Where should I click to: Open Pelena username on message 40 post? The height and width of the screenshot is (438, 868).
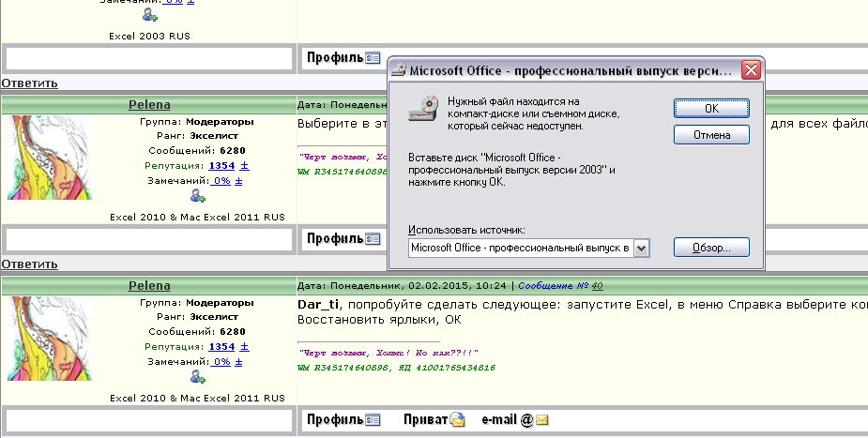click(149, 285)
